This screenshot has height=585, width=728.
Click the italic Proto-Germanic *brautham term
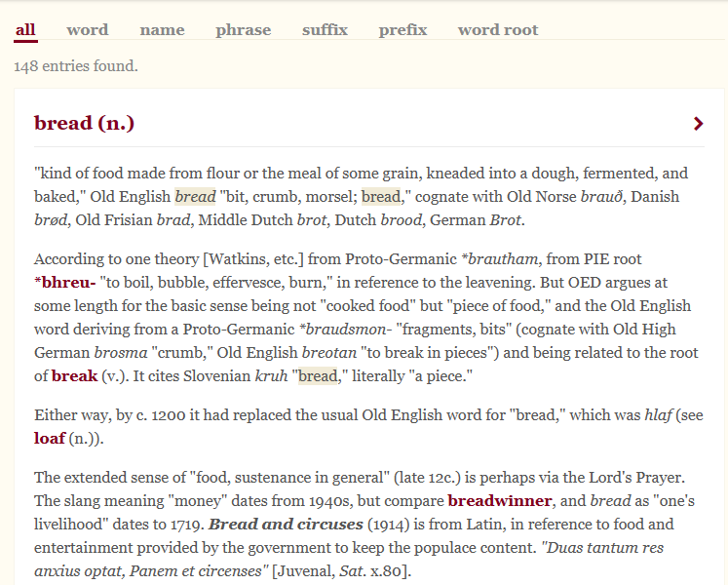click(500, 258)
